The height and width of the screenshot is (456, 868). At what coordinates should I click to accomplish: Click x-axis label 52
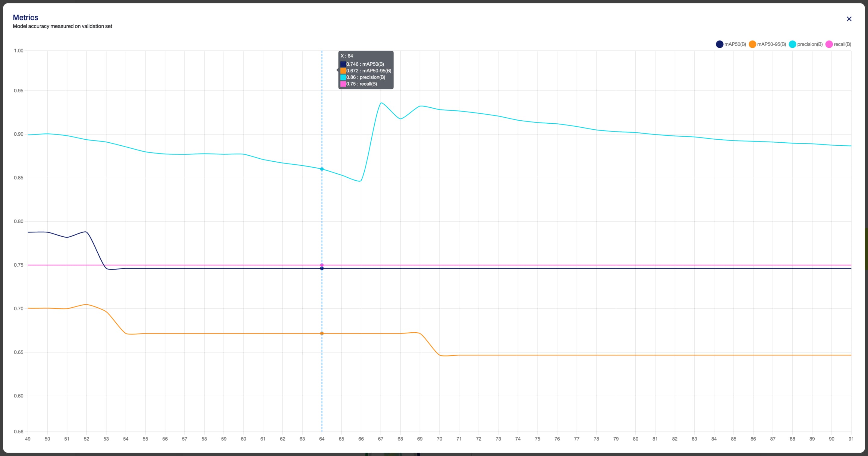click(86, 439)
